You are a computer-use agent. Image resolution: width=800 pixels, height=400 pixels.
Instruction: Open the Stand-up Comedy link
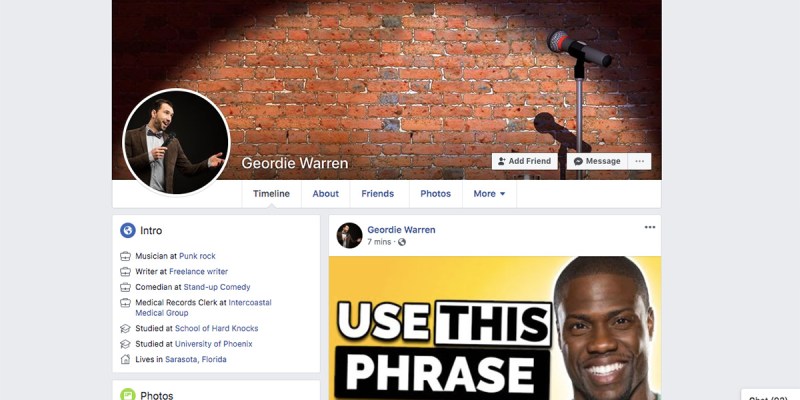tap(217, 287)
